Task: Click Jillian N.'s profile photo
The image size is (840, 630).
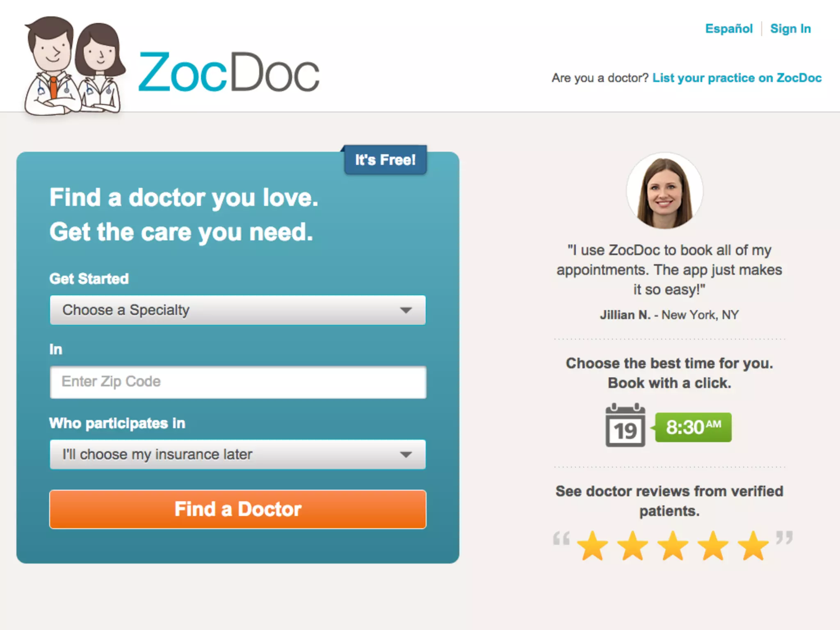Action: pos(664,191)
